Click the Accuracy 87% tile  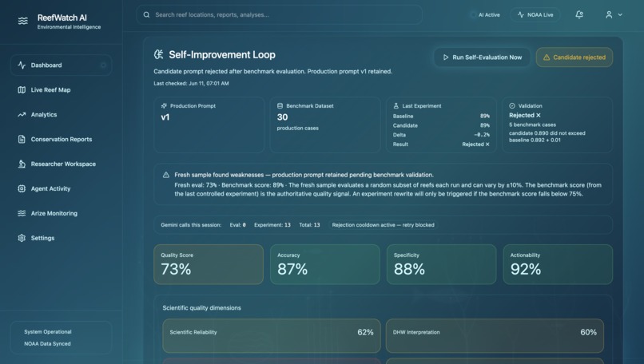[325, 264]
